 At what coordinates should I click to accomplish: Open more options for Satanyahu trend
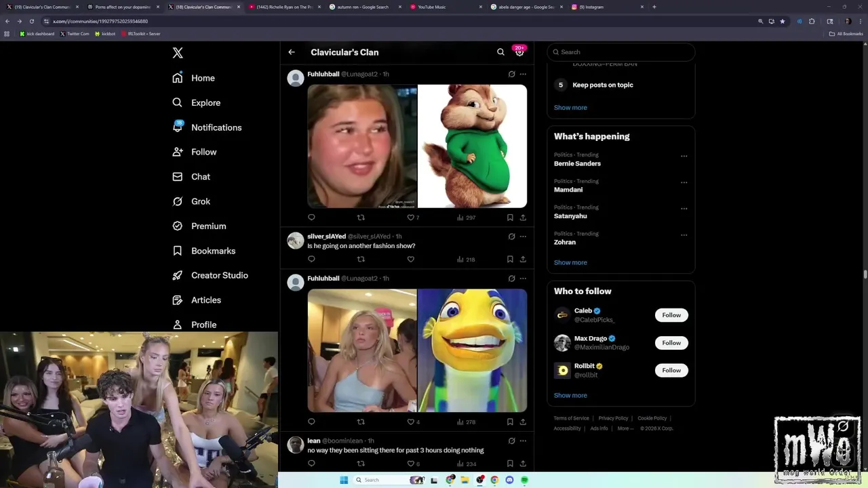tap(684, 209)
